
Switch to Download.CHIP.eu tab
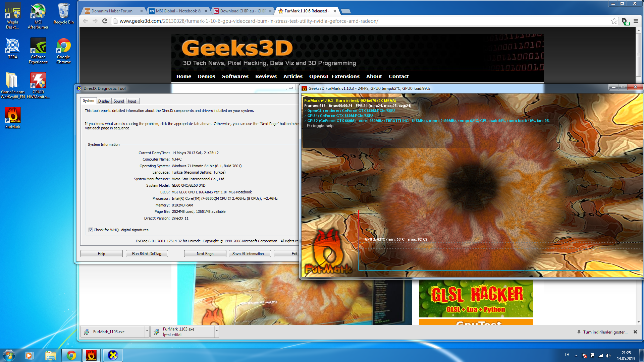point(243,11)
